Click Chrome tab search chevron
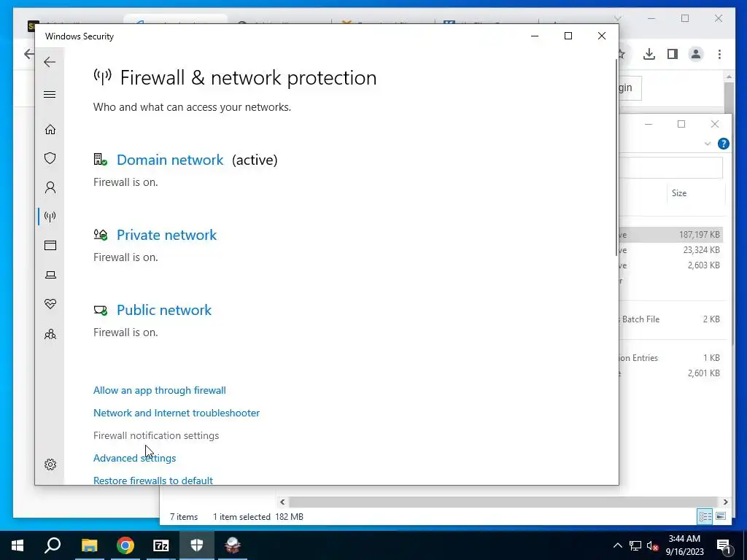 coord(618,18)
